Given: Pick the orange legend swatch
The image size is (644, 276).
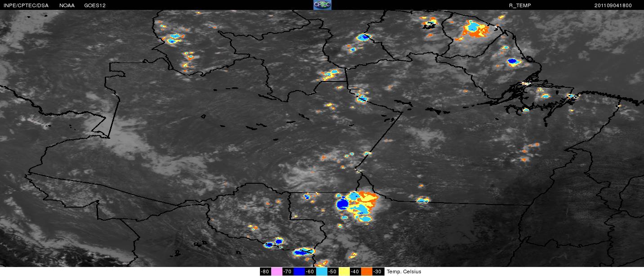Looking at the screenshot, I should click(x=367, y=271).
